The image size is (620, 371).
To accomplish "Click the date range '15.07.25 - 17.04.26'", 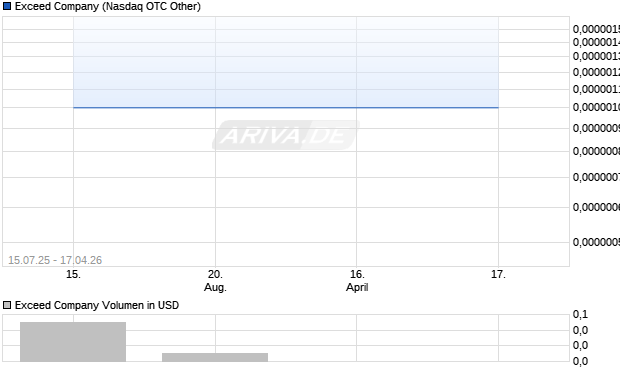I will [55, 260].
